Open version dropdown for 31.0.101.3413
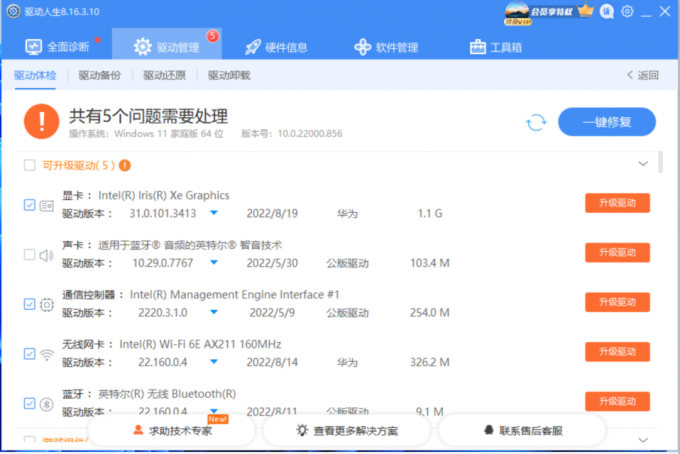 point(214,213)
